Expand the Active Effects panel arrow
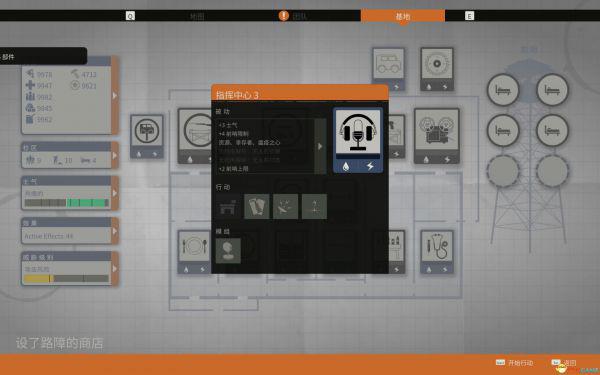600x375 pixels. pyautogui.click(x=114, y=231)
